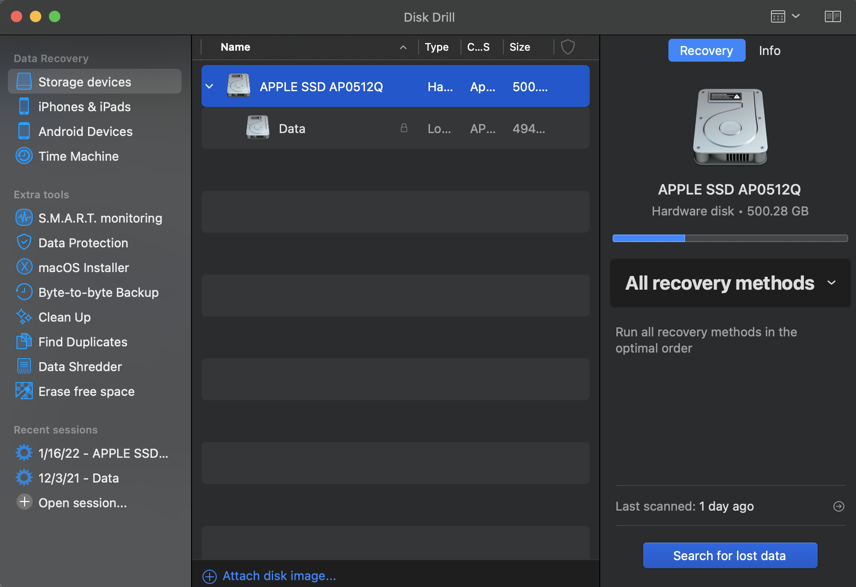Image resolution: width=856 pixels, height=587 pixels.
Task: Select Time Machine in sidebar
Action: [x=95, y=156]
